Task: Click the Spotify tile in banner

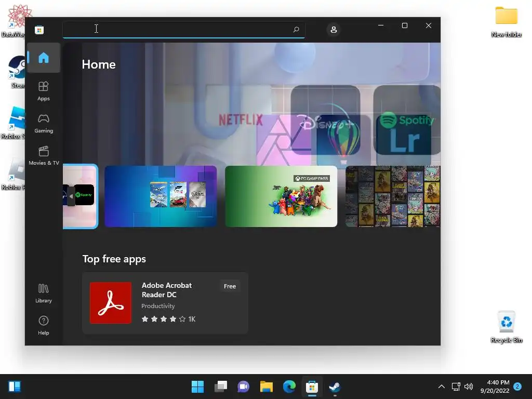Action: pyautogui.click(x=406, y=120)
